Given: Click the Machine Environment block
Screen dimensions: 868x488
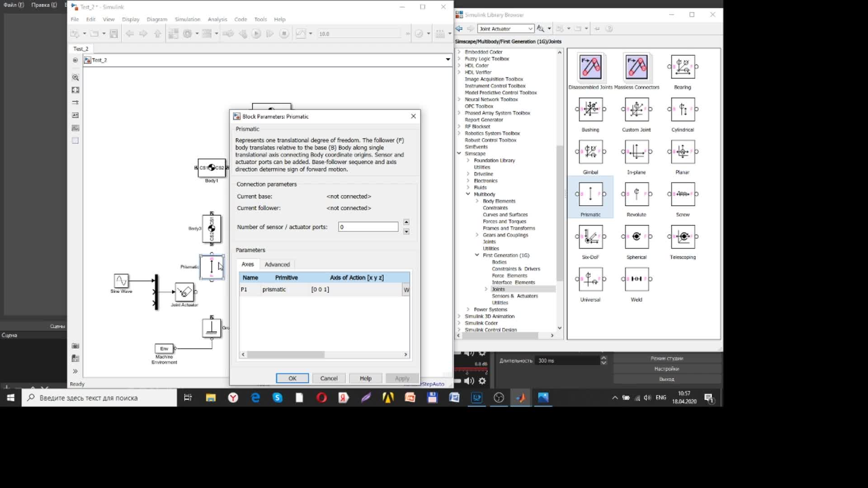Looking at the screenshot, I should click(164, 348).
